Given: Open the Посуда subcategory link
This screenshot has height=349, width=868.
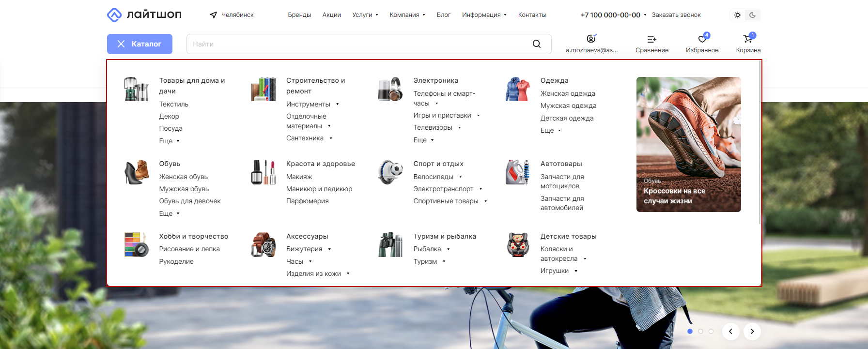Looking at the screenshot, I should [171, 128].
